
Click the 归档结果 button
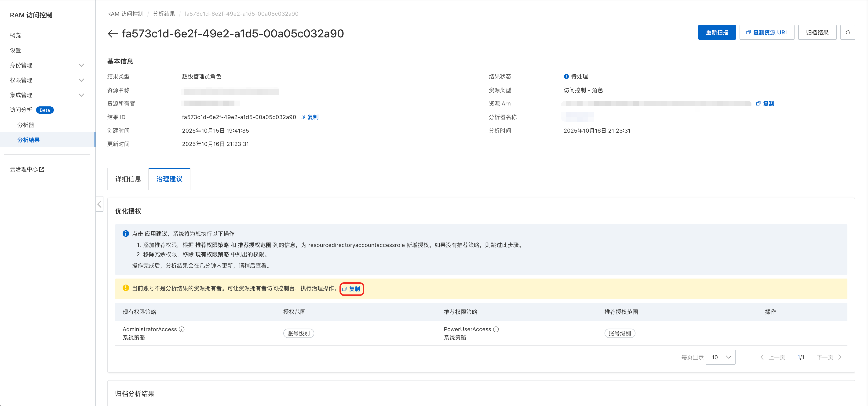[817, 32]
